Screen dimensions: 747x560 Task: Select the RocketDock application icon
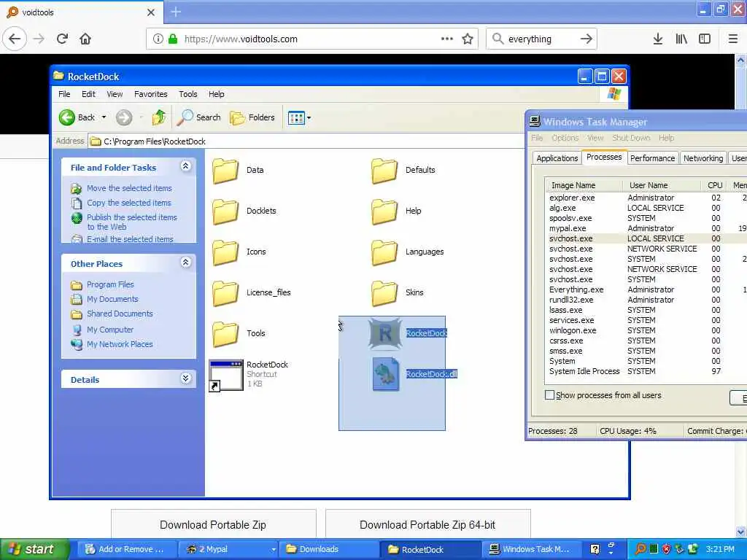(385, 333)
